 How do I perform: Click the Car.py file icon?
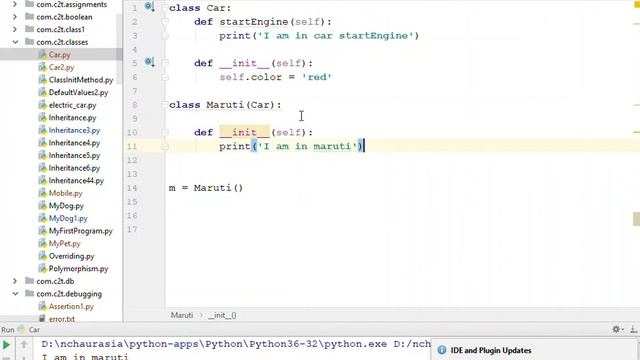tap(42, 55)
